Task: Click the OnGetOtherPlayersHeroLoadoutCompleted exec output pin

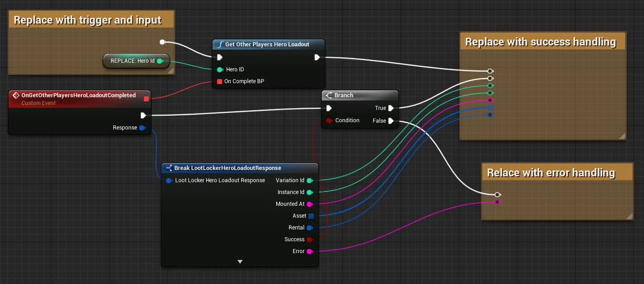Action: pyautogui.click(x=143, y=115)
